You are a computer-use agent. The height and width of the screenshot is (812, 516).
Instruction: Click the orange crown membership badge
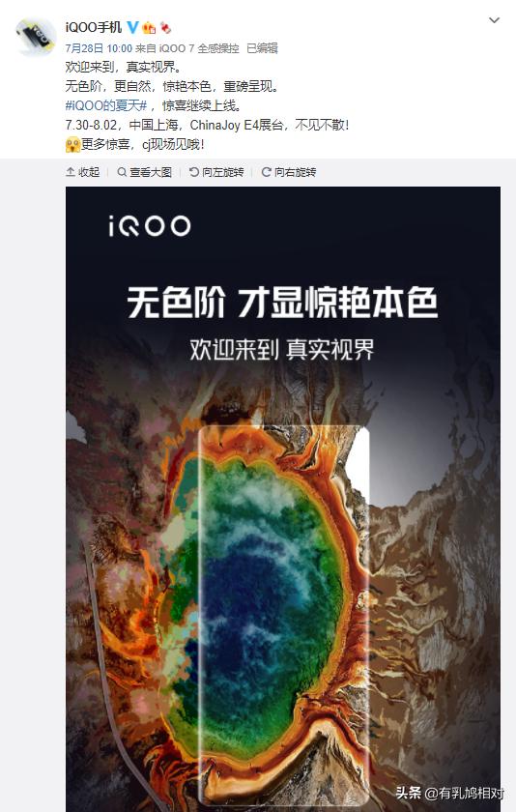pos(149,27)
